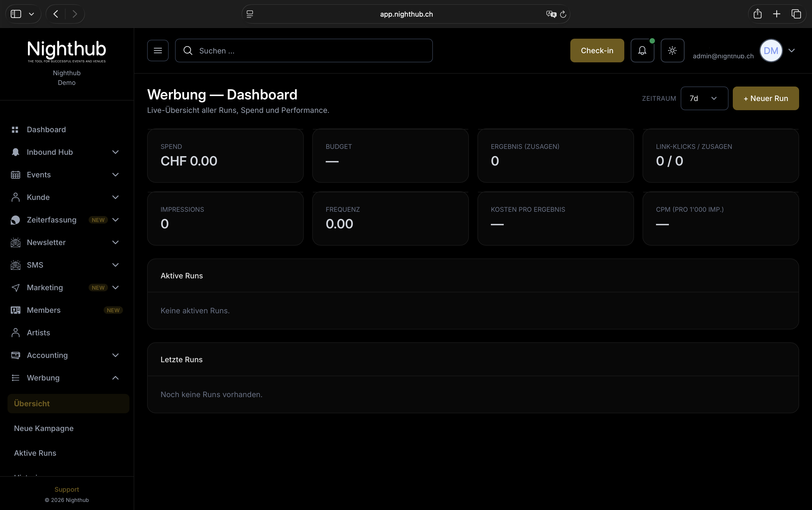Click the SPEND value CHF 0.00
Image resolution: width=812 pixels, height=510 pixels.
(x=189, y=161)
